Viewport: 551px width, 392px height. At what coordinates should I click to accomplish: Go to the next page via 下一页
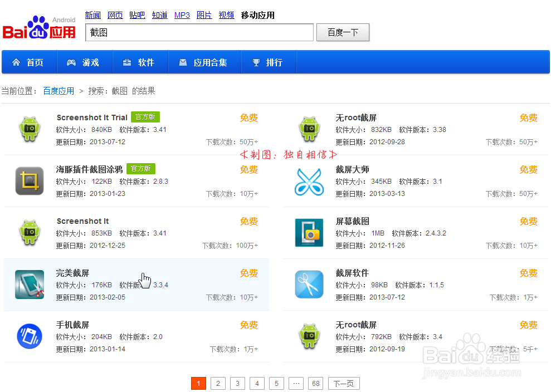344,383
